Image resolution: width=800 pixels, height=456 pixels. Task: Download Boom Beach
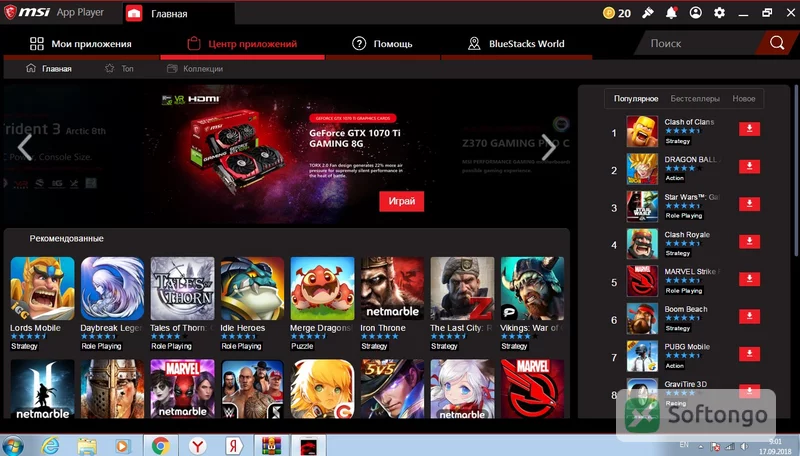749,316
